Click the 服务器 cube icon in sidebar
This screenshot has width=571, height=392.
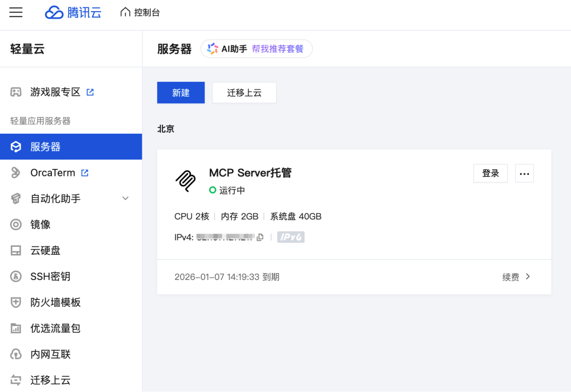16,147
